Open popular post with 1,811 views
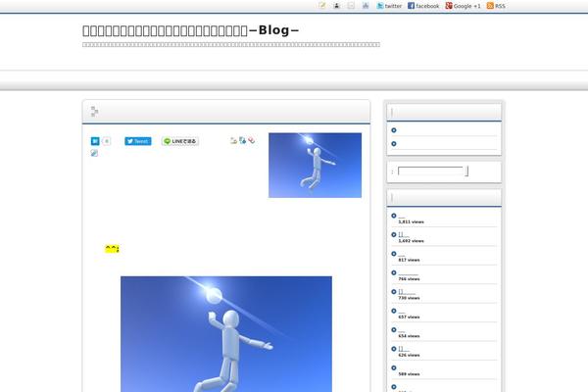Image resolution: width=588 pixels, height=392 pixels. (x=402, y=217)
